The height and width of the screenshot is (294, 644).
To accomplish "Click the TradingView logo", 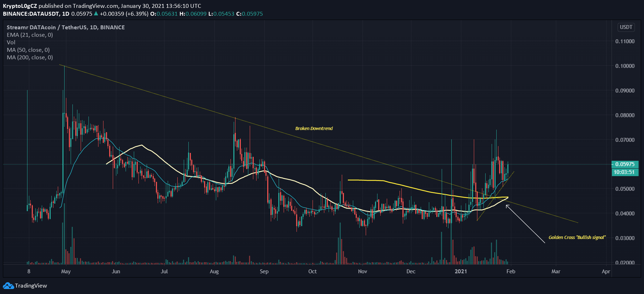I will click(x=25, y=286).
